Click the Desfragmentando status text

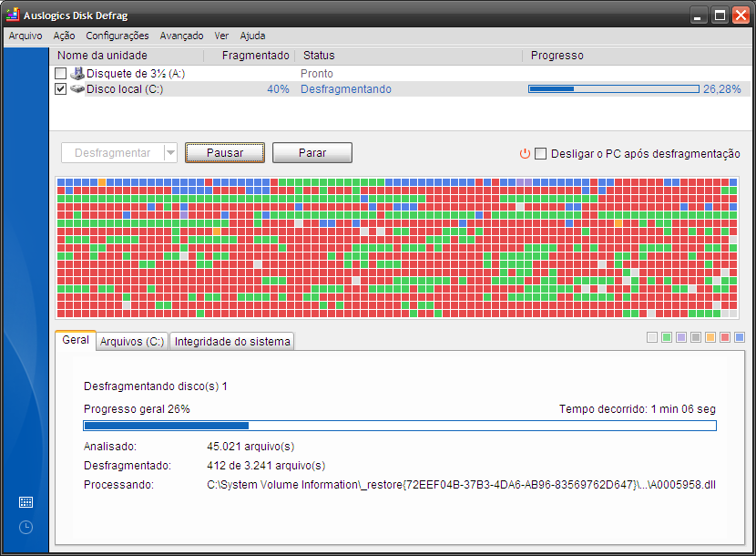(x=346, y=89)
